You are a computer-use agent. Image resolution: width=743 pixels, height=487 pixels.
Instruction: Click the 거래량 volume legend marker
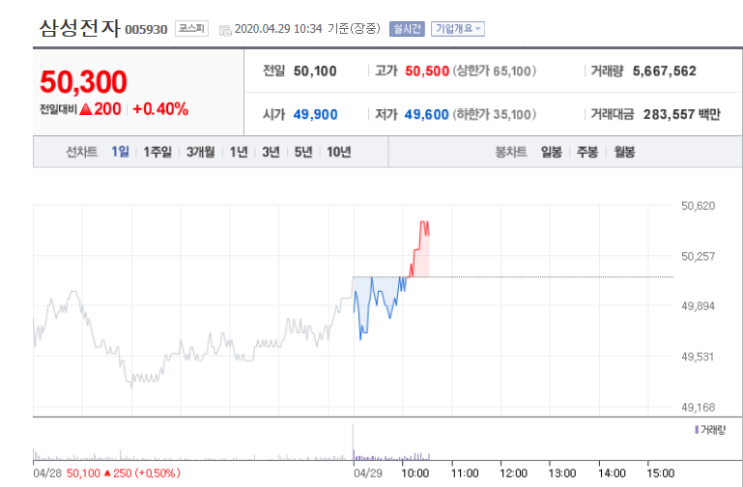pyautogui.click(x=697, y=430)
